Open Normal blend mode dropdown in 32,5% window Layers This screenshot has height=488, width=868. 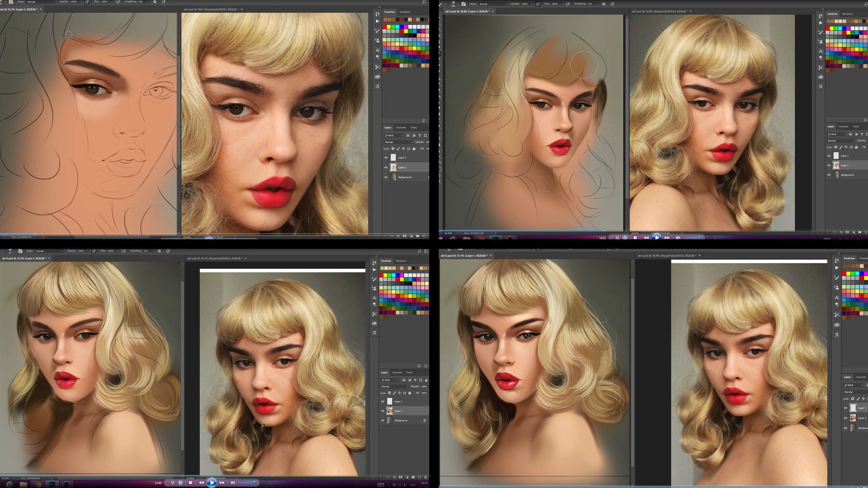[x=394, y=386]
